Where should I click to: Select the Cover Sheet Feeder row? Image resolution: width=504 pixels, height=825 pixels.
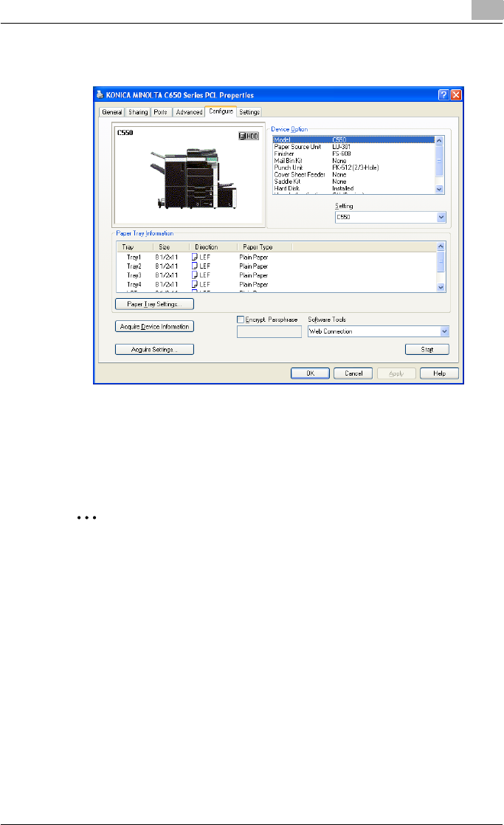[353, 174]
